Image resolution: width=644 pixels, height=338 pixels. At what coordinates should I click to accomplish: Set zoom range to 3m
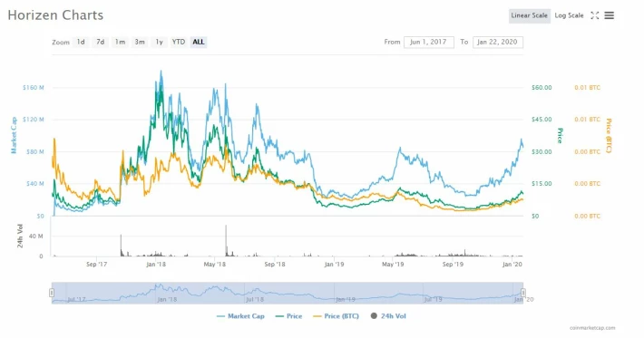coord(140,42)
